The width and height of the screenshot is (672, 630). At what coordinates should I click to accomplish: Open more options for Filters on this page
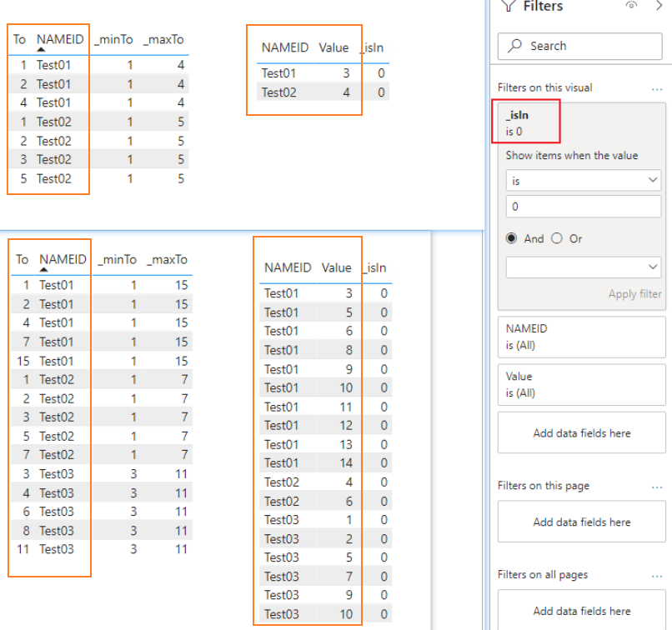[657, 487]
